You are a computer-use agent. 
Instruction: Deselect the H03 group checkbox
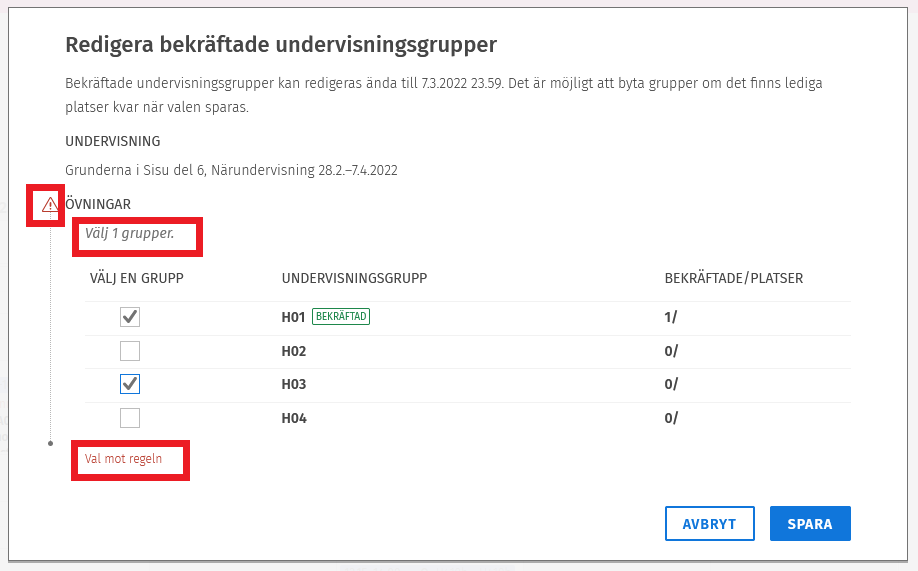pyautogui.click(x=130, y=384)
